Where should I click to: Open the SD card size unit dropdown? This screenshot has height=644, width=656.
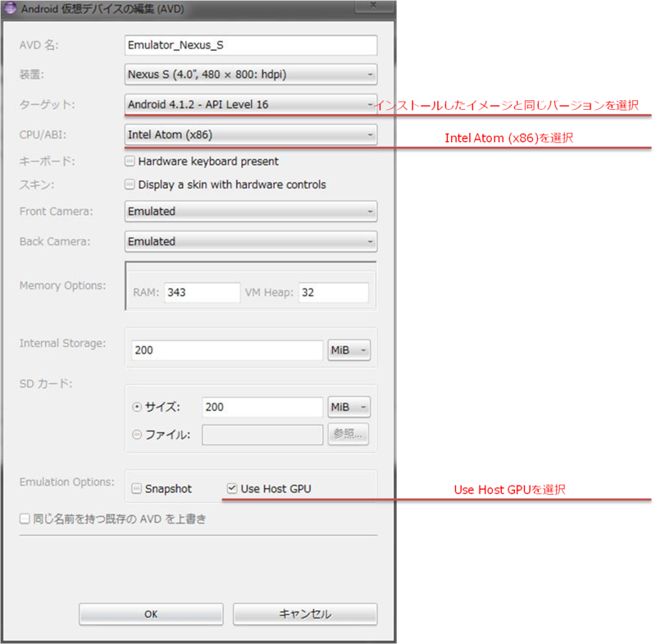[348, 407]
